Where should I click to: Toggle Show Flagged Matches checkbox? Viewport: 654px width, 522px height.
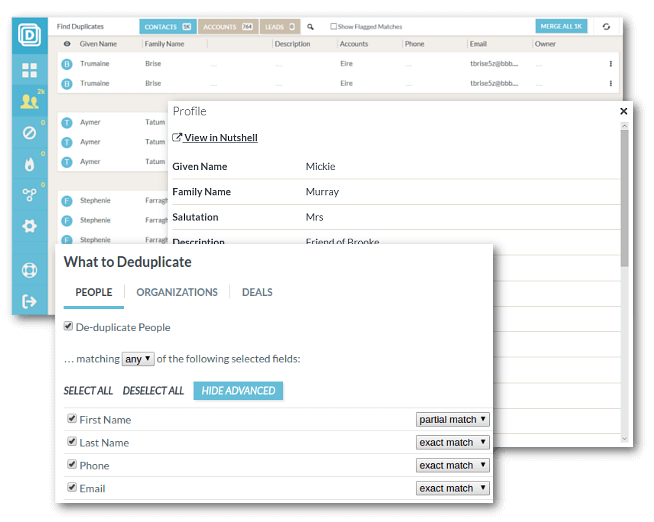pos(333,26)
